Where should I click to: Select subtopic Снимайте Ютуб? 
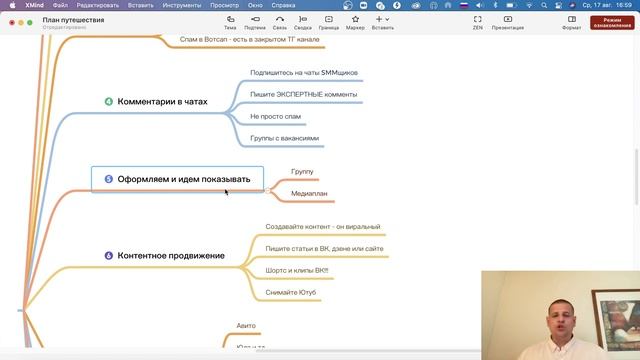tap(291, 292)
